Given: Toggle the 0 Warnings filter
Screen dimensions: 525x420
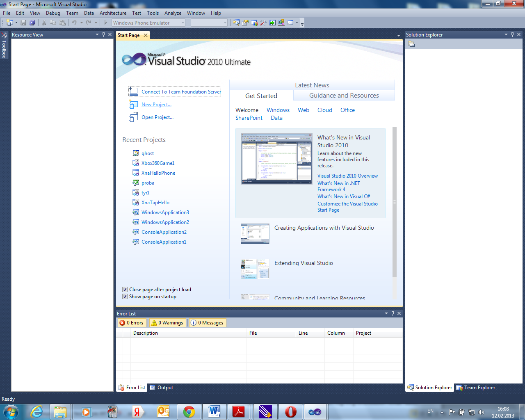Looking at the screenshot, I should (167, 323).
